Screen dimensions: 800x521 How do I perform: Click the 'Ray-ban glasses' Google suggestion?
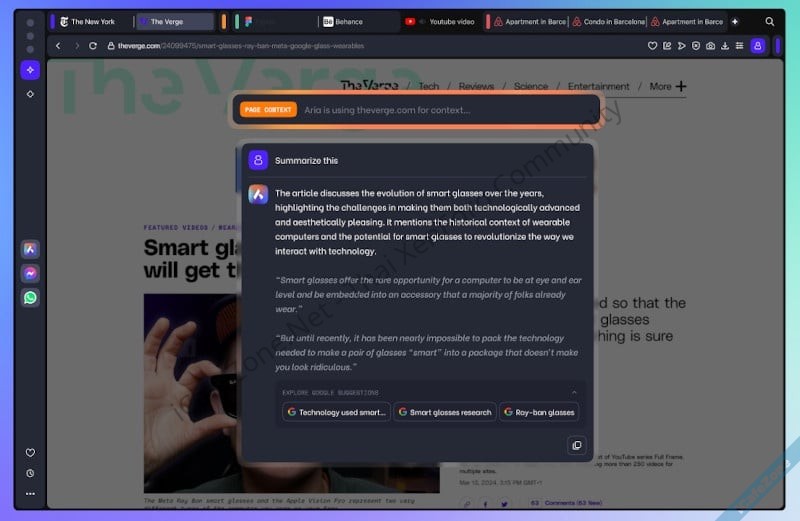click(x=539, y=412)
